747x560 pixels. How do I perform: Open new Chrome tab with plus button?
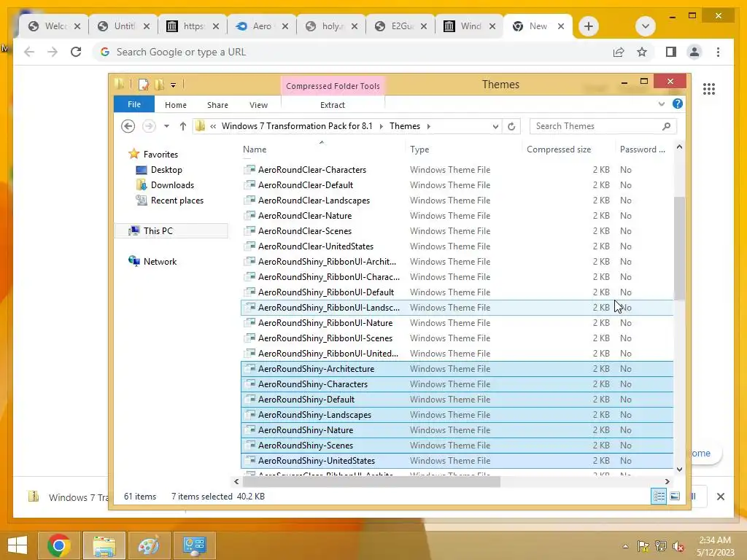[589, 26]
